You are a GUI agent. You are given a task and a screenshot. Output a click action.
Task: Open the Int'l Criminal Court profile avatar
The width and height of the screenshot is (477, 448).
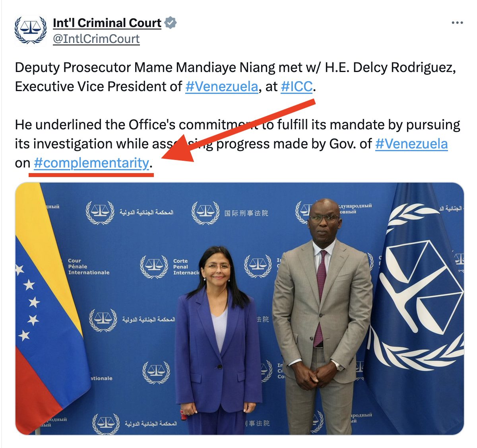click(31, 30)
